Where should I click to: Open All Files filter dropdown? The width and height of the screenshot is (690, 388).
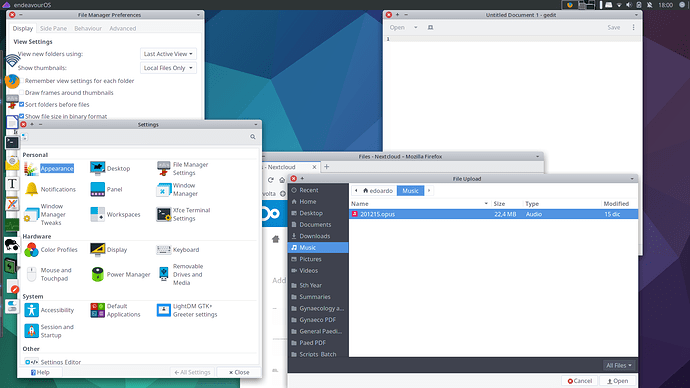coord(619,366)
